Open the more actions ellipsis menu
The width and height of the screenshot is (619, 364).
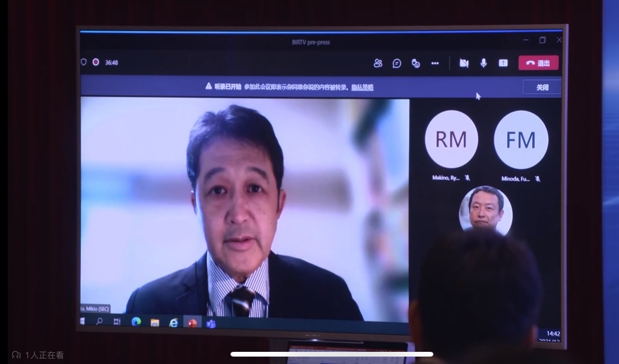tap(435, 63)
